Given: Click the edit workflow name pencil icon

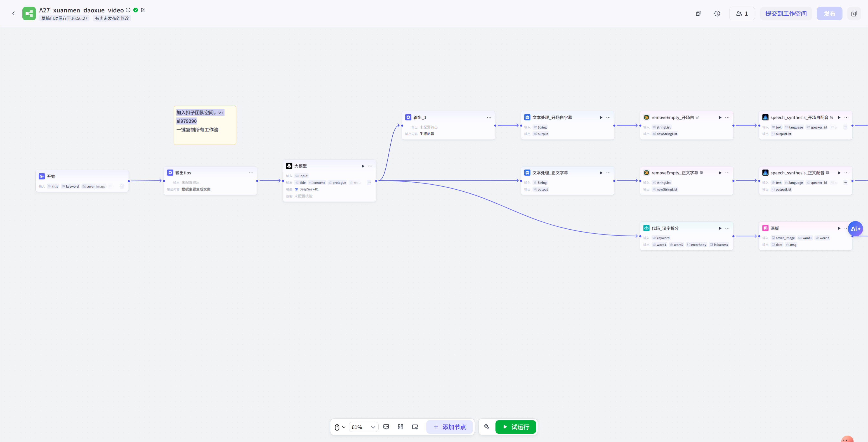Looking at the screenshot, I should [143, 10].
